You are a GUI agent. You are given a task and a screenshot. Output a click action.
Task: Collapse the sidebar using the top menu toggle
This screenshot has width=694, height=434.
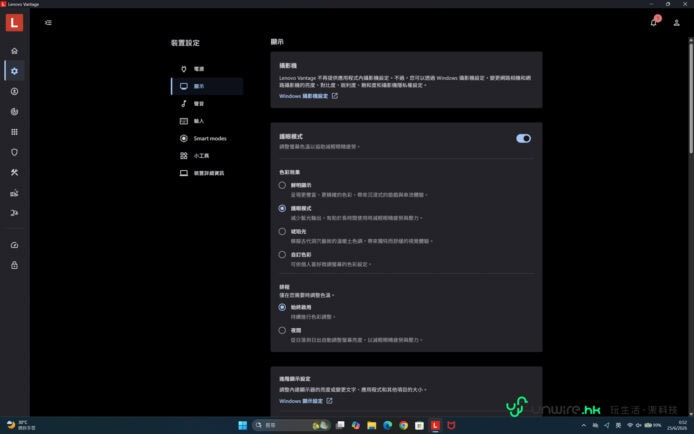click(48, 23)
